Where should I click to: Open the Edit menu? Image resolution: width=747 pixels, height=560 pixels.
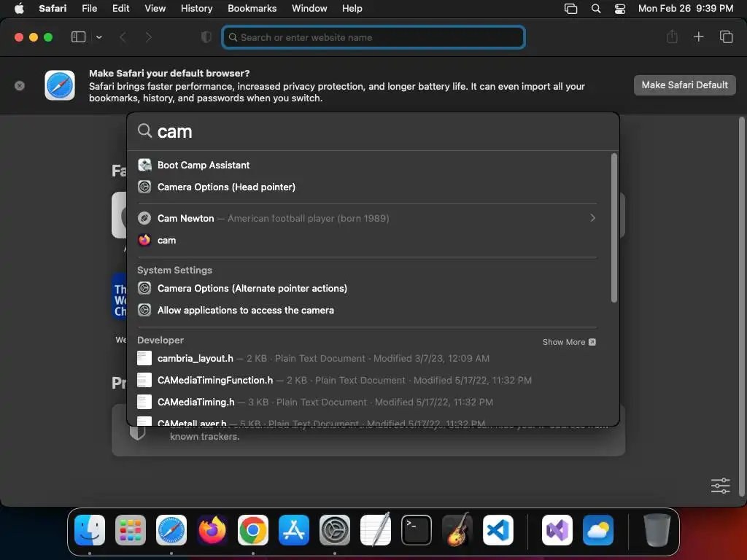(x=120, y=8)
